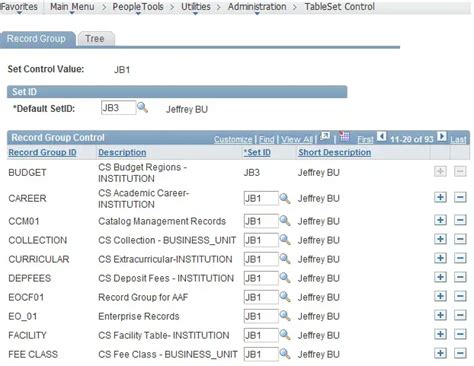Expand Utilities breadcrumb menu

click(x=196, y=7)
